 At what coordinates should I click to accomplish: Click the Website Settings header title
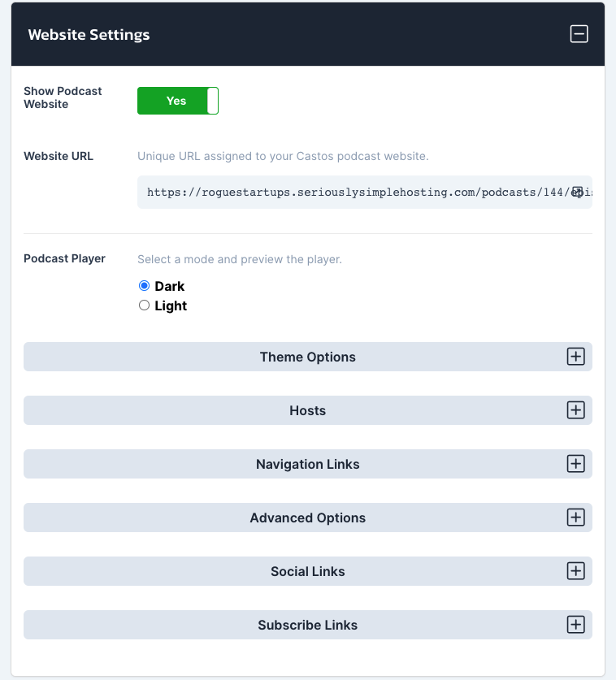[x=89, y=35]
